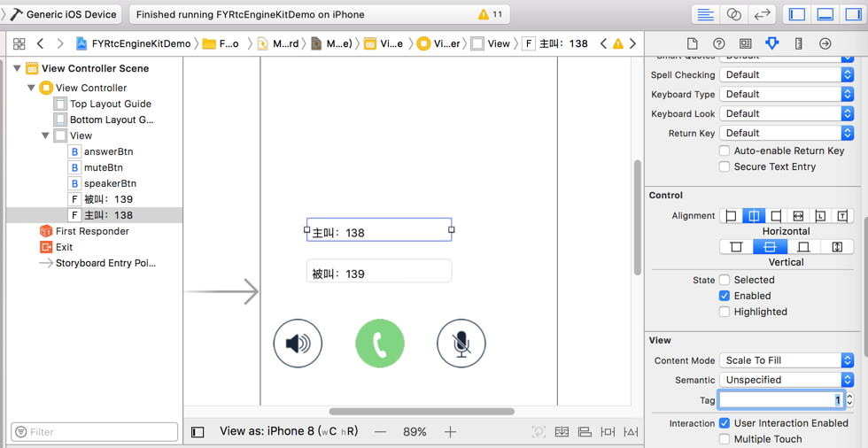Click the jump bar warning icon

point(618,43)
